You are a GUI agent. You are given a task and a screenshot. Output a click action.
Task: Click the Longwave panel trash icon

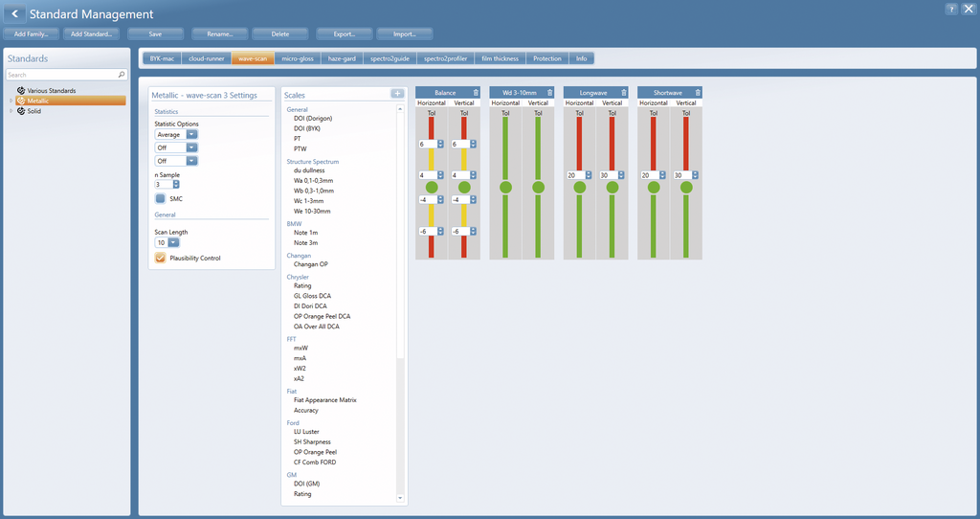pos(624,93)
